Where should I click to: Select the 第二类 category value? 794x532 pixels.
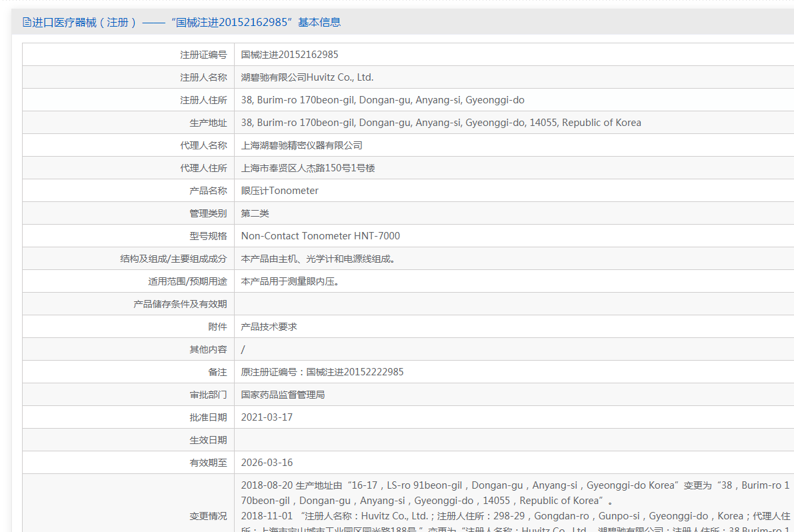pyautogui.click(x=255, y=213)
